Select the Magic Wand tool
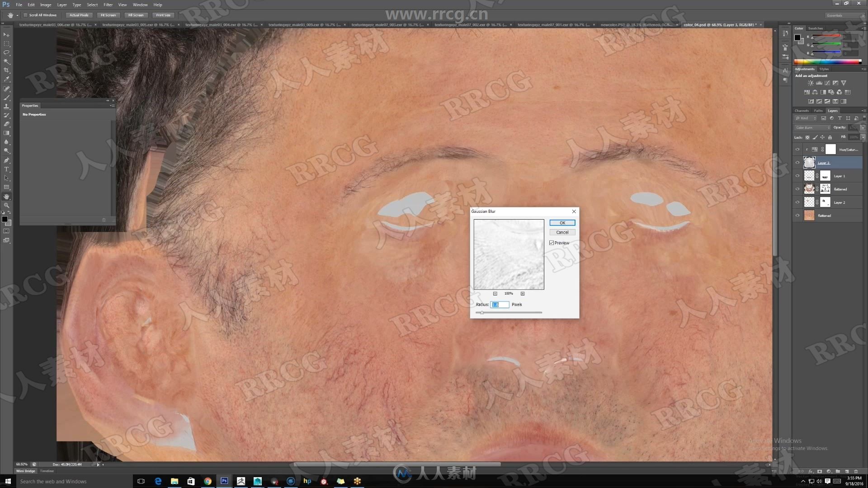This screenshot has height=488, width=868. pos(6,61)
